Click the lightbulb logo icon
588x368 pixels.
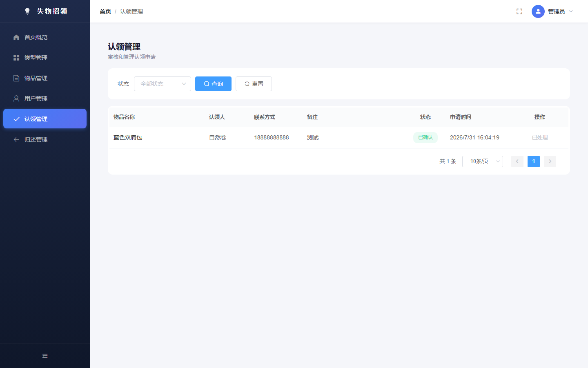(27, 11)
